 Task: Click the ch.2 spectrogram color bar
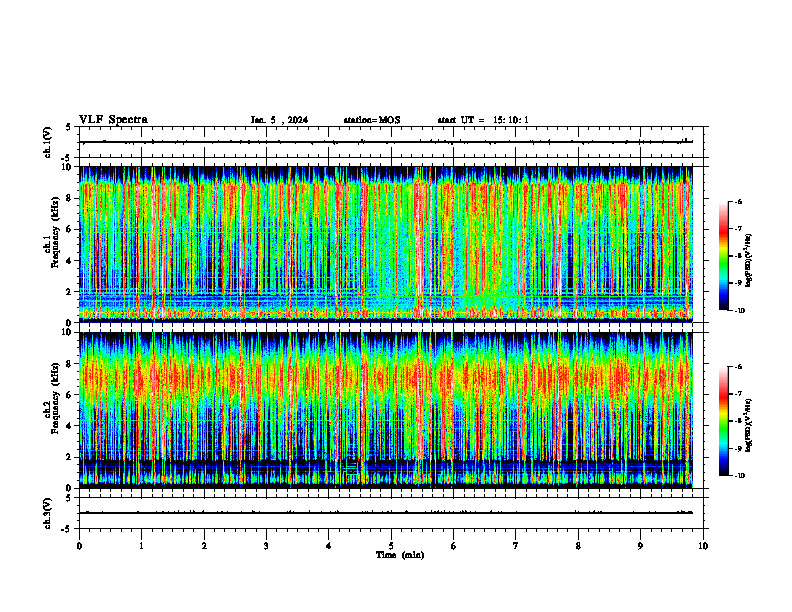(724, 421)
